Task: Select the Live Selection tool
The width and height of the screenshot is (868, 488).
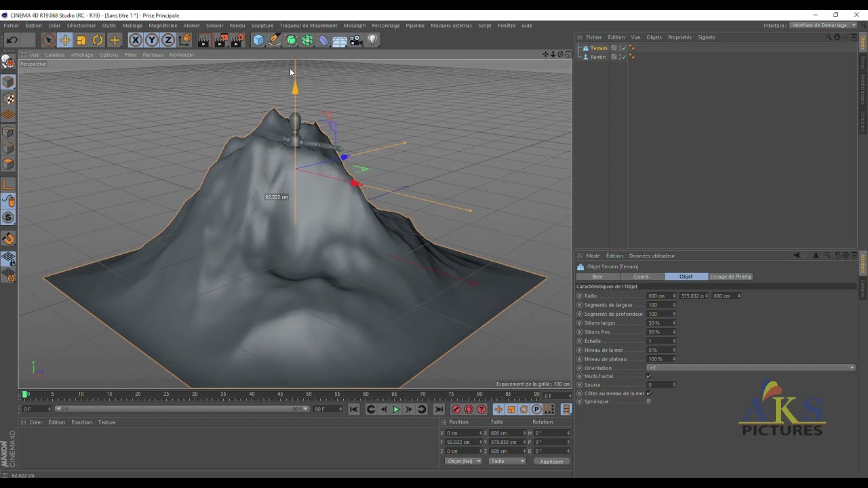Action: (x=48, y=40)
